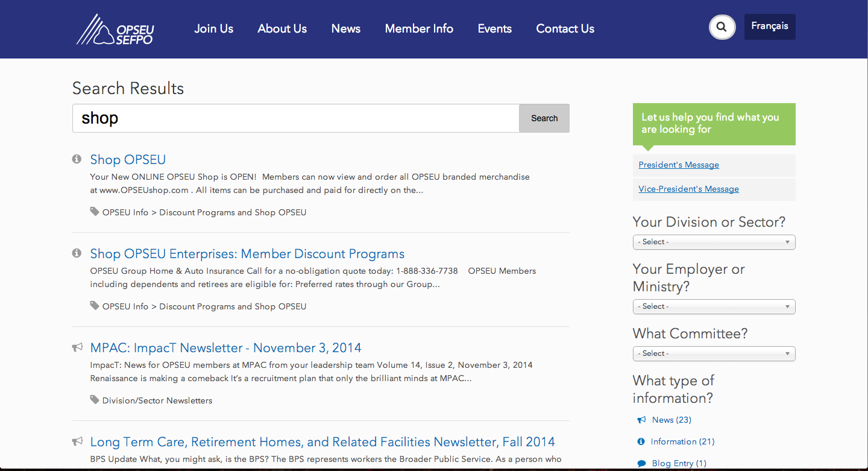The image size is (868, 471).
Task: Click the Search Results heading
Action: (x=128, y=89)
